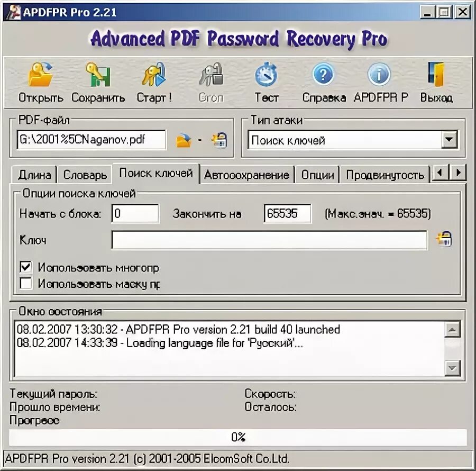Click the Закончить на value field
This screenshot has width=476, height=471.
[x=288, y=213]
